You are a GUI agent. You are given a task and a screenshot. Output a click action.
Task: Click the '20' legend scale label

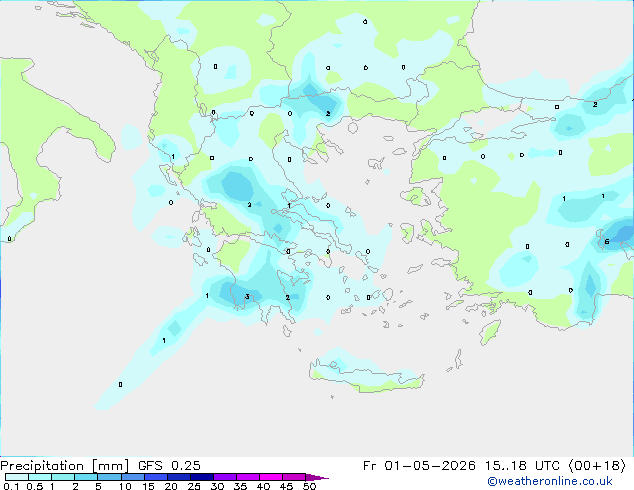pyautogui.click(x=171, y=486)
